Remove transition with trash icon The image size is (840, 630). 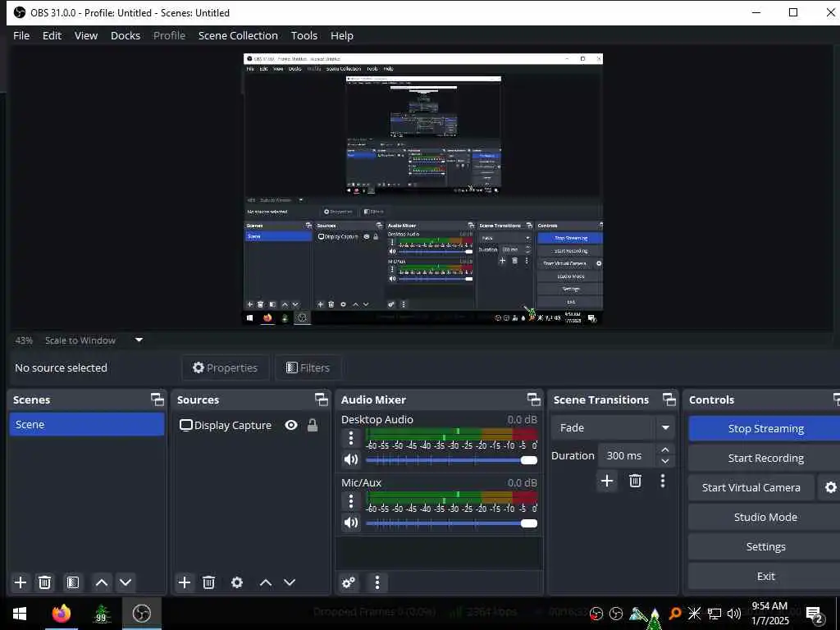[636, 481]
